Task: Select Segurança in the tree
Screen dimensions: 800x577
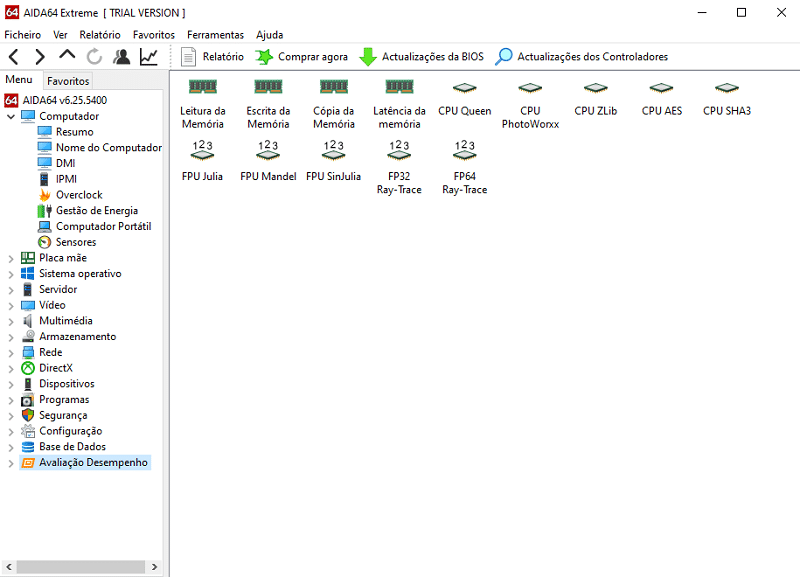Action: 63,415
